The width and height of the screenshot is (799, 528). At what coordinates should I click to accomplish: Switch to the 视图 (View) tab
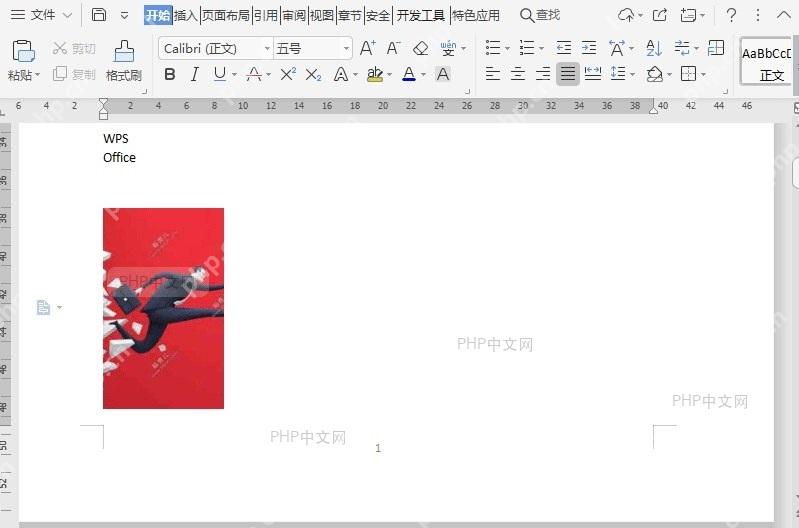click(322, 15)
